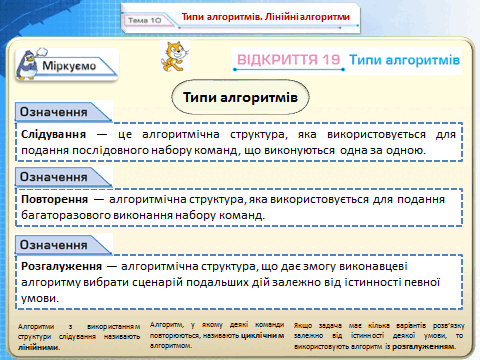Click footer note starting 'Алгоритми з використанням'
Screen dimensions: 480x360
click(79, 337)
